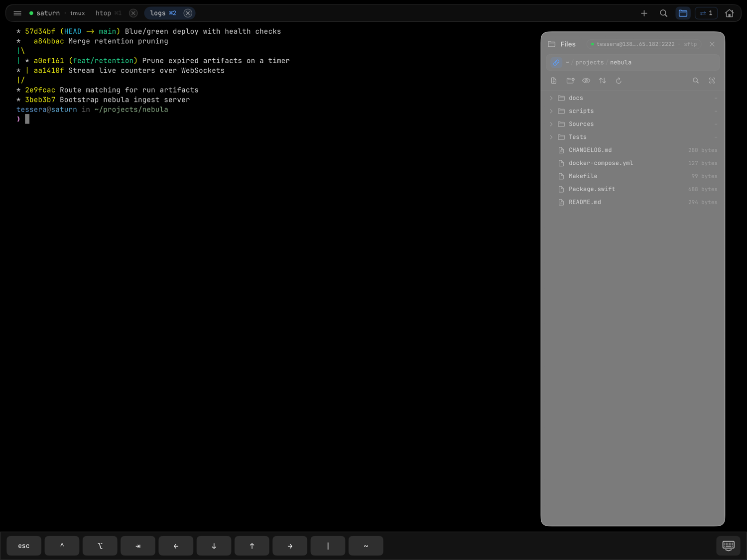Click commit hash a0ef161 in terminal

[x=49, y=61]
